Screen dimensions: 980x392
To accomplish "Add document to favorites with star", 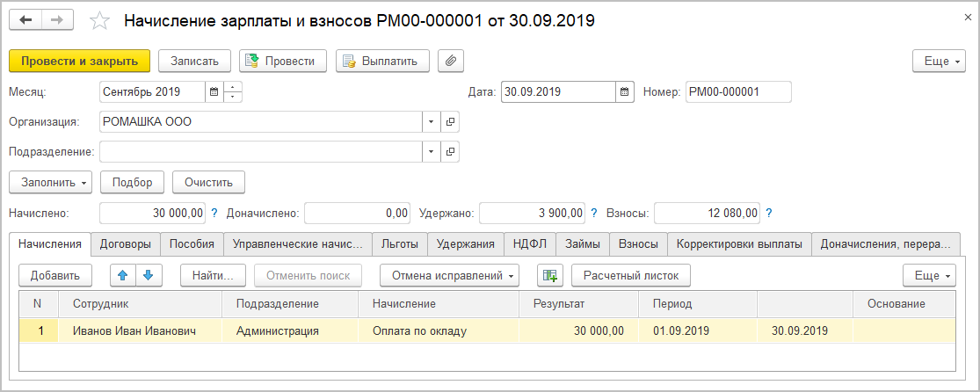I will pyautogui.click(x=100, y=21).
